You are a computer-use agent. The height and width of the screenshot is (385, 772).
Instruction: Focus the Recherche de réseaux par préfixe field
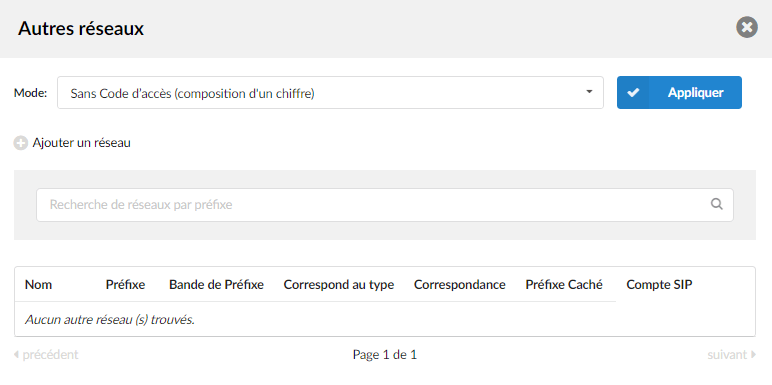(x=385, y=205)
